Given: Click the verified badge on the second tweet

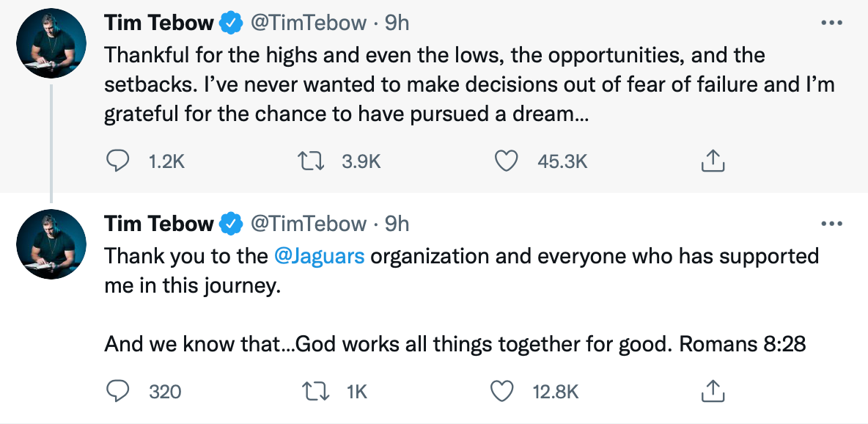Looking at the screenshot, I should (232, 224).
